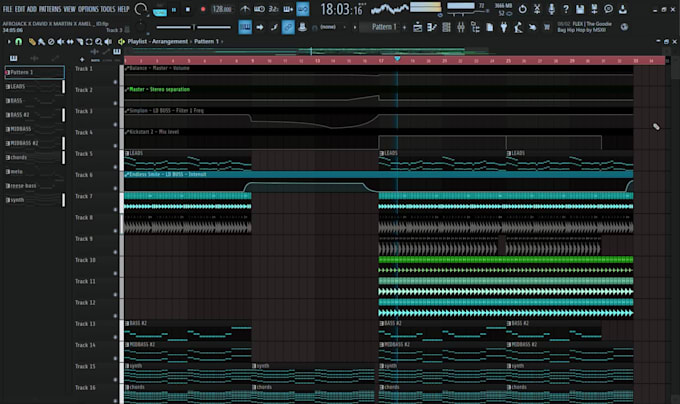Open the FILE menu

click(7, 9)
